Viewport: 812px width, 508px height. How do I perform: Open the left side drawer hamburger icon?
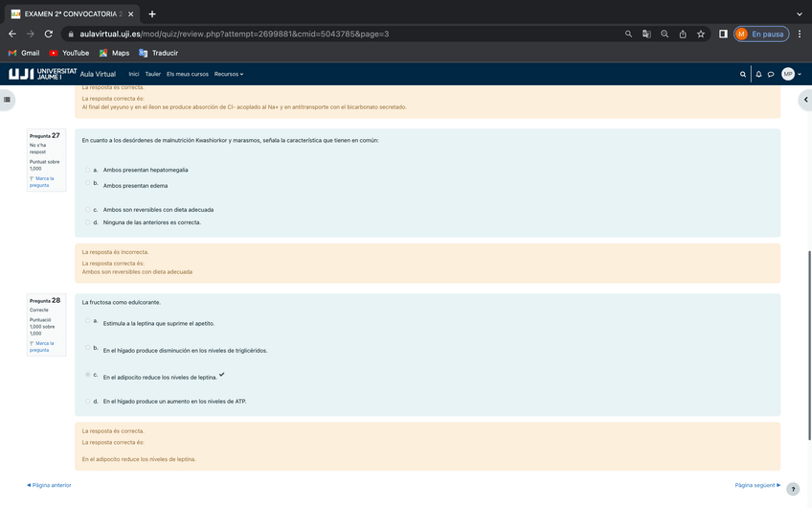pyautogui.click(x=8, y=99)
